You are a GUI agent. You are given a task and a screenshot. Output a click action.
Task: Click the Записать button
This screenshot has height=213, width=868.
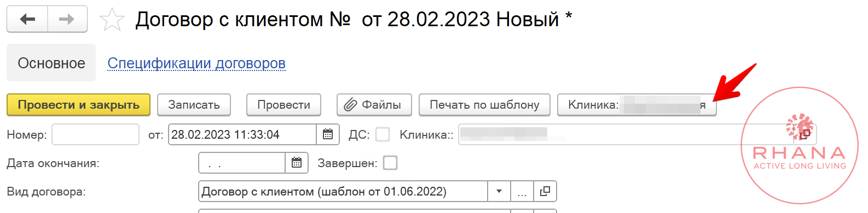(x=194, y=104)
